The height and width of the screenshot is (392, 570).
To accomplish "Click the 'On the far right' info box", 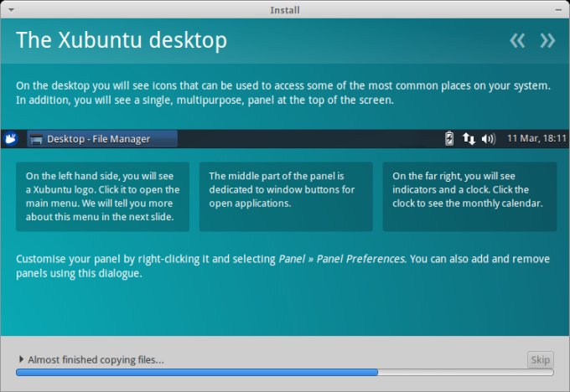I will (x=469, y=196).
